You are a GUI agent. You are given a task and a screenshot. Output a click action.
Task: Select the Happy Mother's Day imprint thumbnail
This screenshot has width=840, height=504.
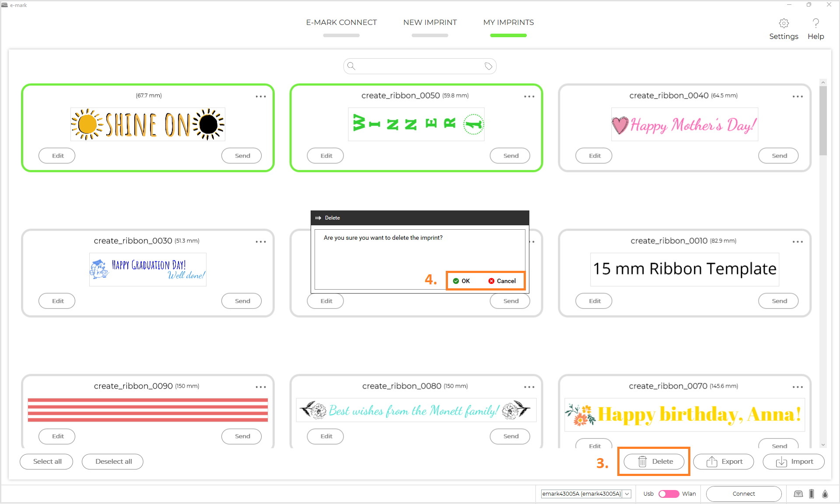(684, 125)
